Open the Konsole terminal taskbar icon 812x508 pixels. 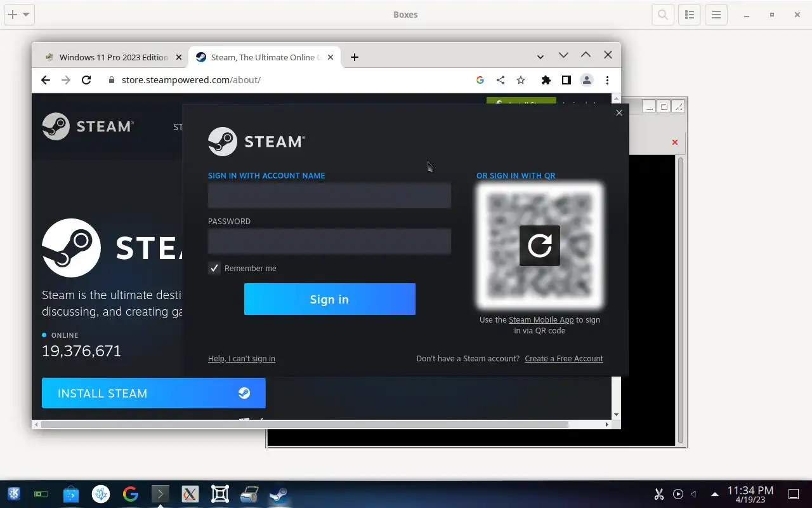[x=160, y=493]
